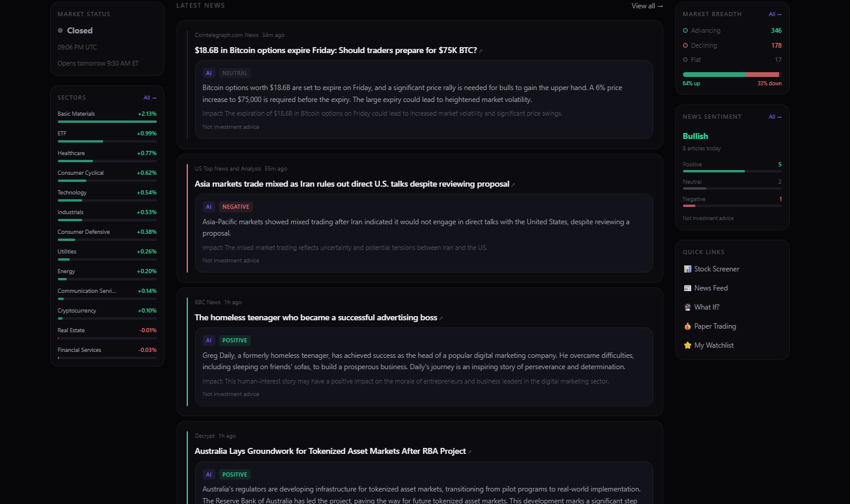Select the Basic Materials sector row
The width and height of the screenshot is (850, 504).
coord(107,114)
